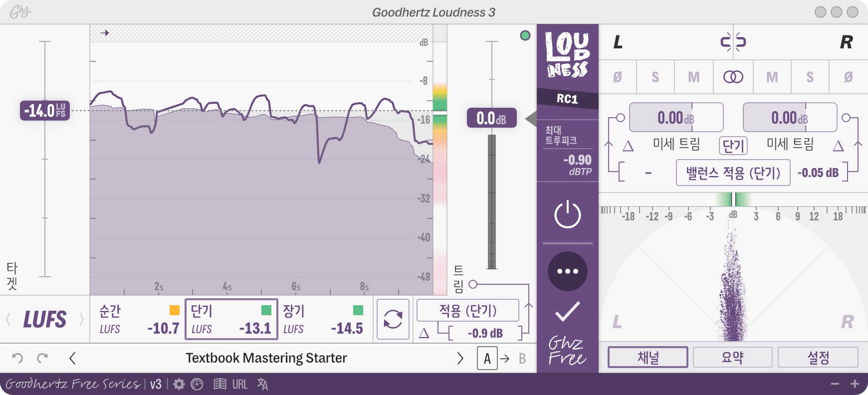This screenshot has height=395, width=868.
Task: Toggle the L/R channel swap icon
Action: (x=733, y=42)
